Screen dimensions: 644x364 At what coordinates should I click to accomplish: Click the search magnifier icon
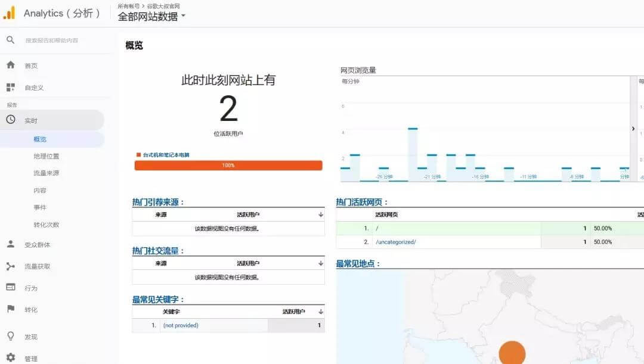(x=10, y=40)
